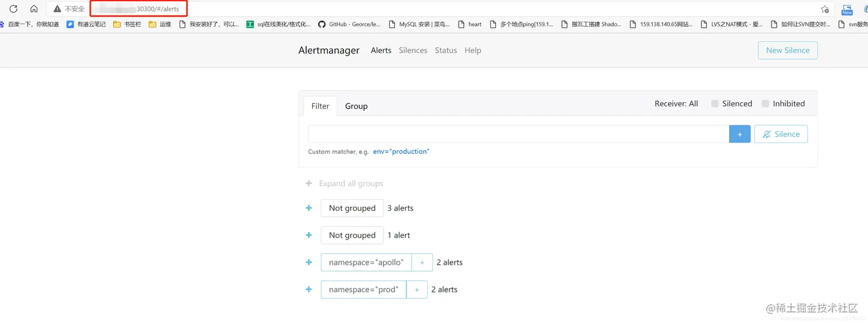This screenshot has width=868, height=324.
Task: Open the 我安装好了 bookmark
Action: click(x=210, y=24)
